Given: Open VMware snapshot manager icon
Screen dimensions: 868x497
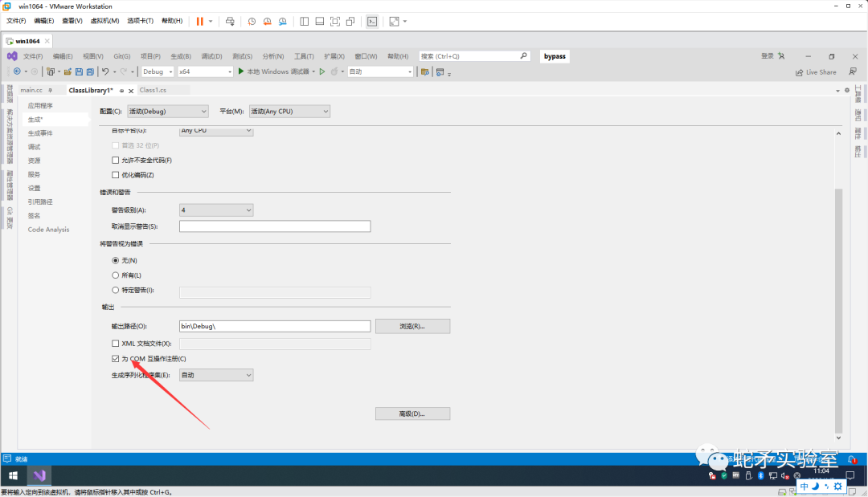Looking at the screenshot, I should (283, 21).
